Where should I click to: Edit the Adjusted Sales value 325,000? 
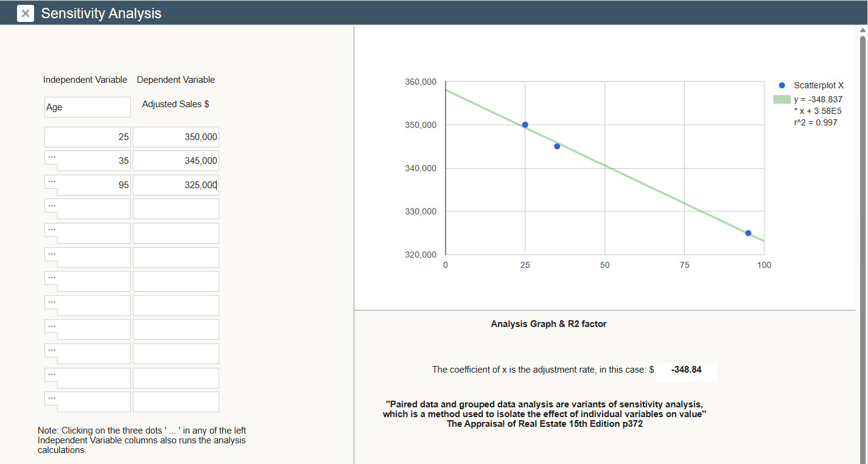pos(175,185)
